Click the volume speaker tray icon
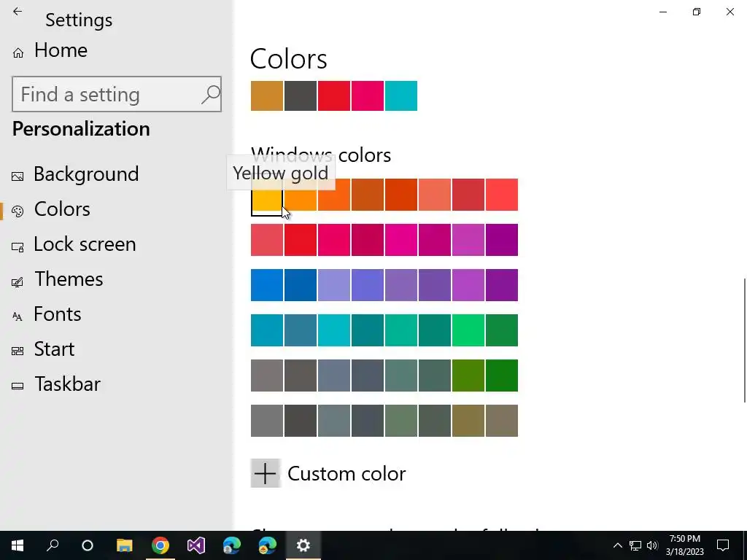Screen dimensions: 747x560 pyautogui.click(x=652, y=545)
